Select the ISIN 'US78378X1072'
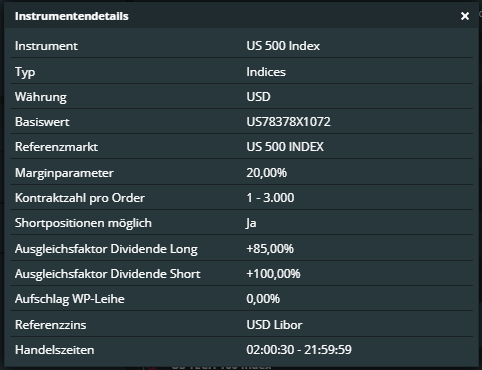The width and height of the screenshot is (482, 370). pos(288,122)
